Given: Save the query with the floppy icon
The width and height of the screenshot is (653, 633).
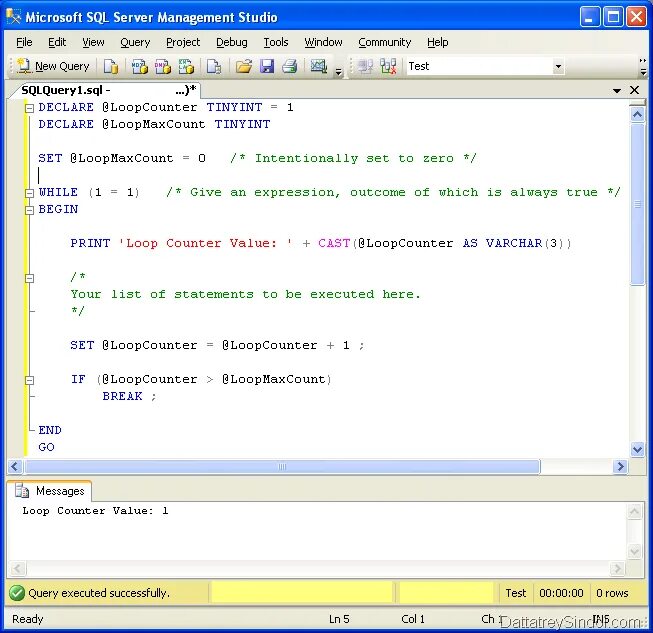Looking at the screenshot, I should (267, 66).
